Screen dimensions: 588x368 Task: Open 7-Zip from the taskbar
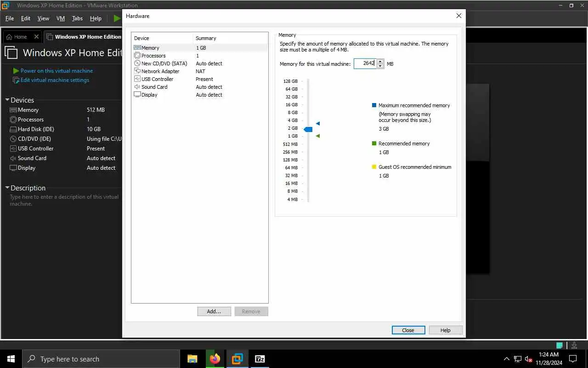coord(260,359)
